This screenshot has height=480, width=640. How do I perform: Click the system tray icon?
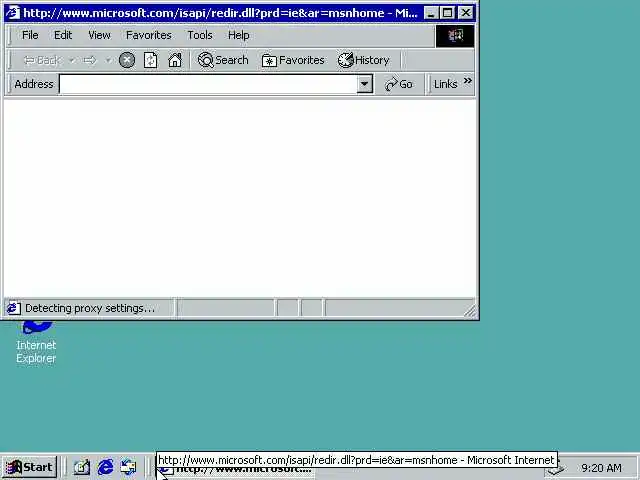click(556, 470)
